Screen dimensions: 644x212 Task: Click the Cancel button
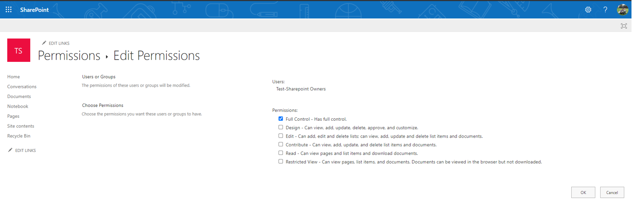(x=612, y=192)
